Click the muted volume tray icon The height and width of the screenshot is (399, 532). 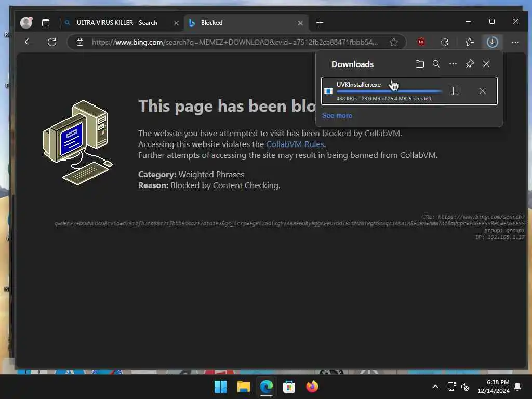(465, 387)
